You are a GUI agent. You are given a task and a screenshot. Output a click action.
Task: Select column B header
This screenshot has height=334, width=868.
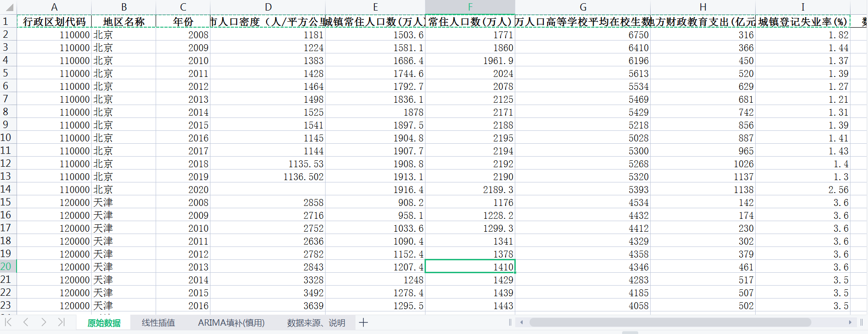coord(124,7)
